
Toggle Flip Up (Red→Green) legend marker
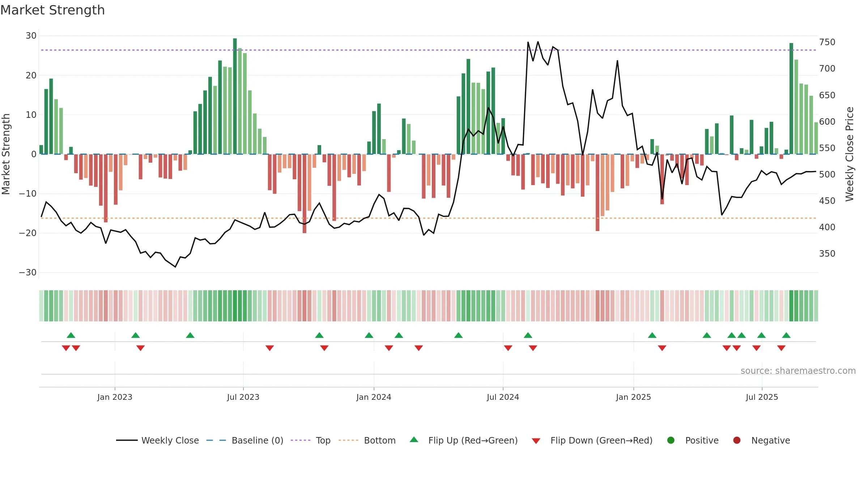click(x=464, y=440)
